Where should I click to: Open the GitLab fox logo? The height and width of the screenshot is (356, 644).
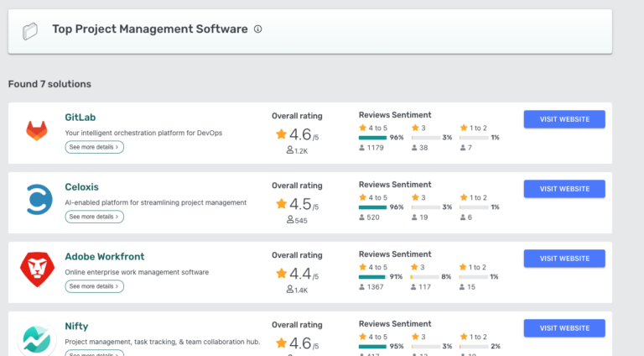tap(37, 131)
